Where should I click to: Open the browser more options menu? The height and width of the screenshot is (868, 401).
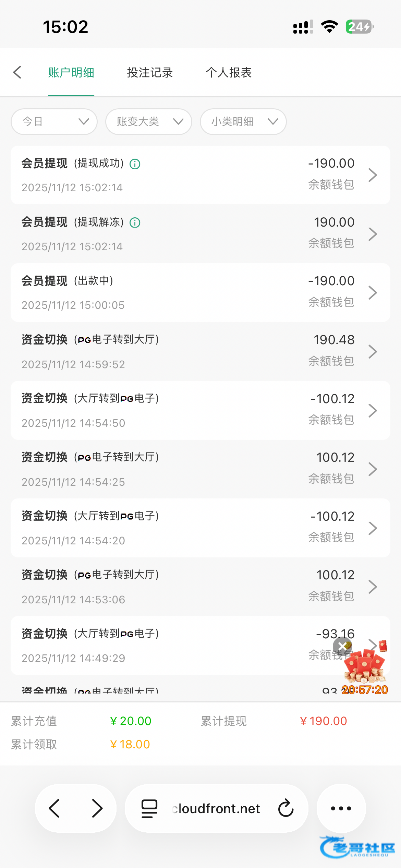pyautogui.click(x=341, y=808)
